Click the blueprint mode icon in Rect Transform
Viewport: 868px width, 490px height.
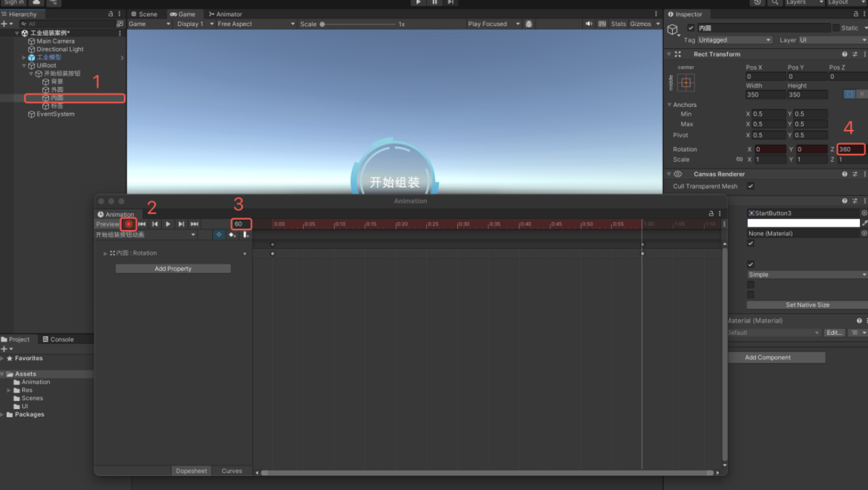click(x=849, y=95)
